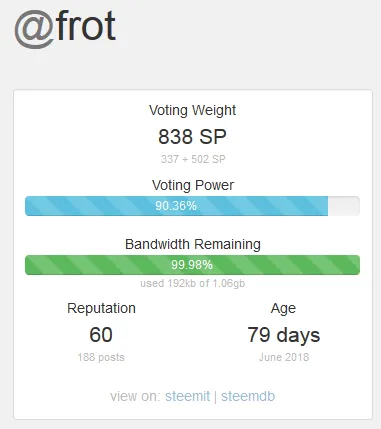Image resolution: width=381 pixels, height=429 pixels.
Task: Click the 188 posts count
Action: [101, 357]
